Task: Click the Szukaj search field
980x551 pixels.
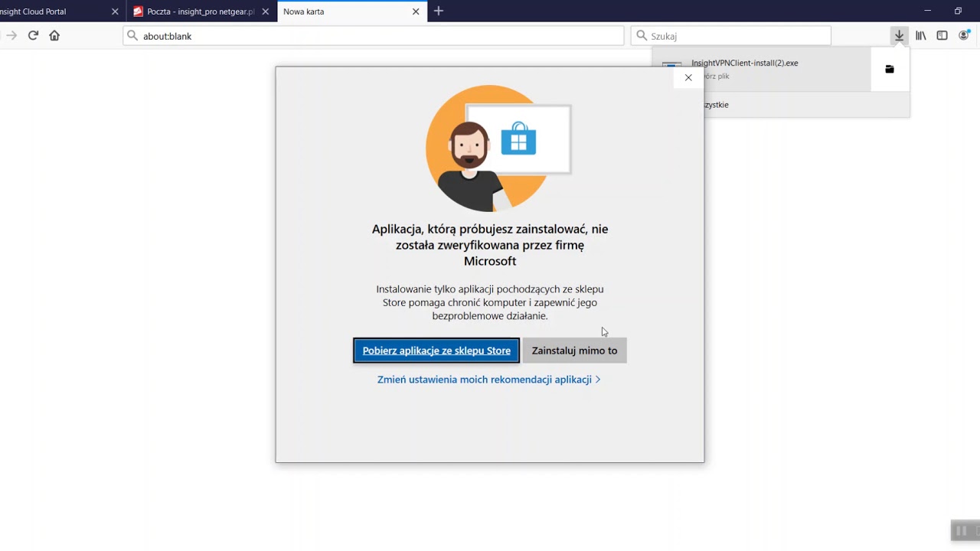Action: (x=731, y=36)
